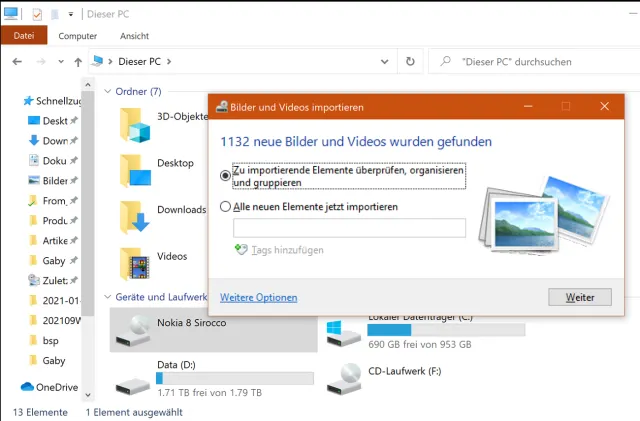Click the New folder icon in quick access toolbar
Viewport: 640px width, 421px height.
pyautogui.click(x=55, y=14)
